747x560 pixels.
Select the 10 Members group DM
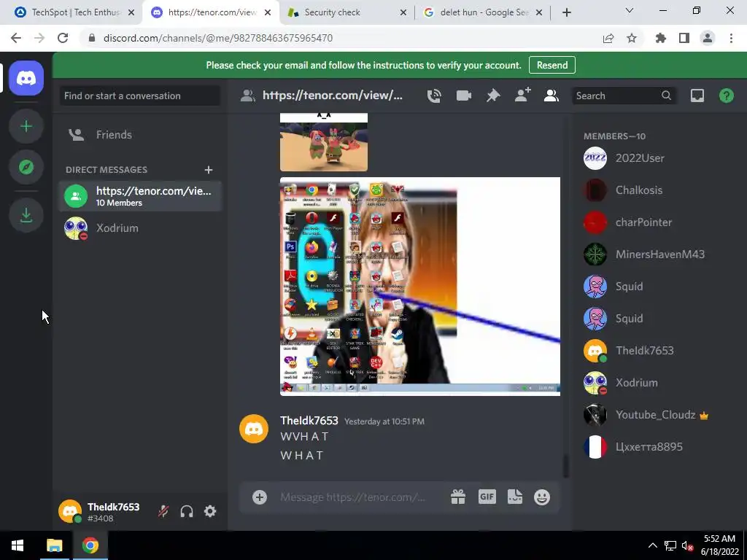click(140, 196)
